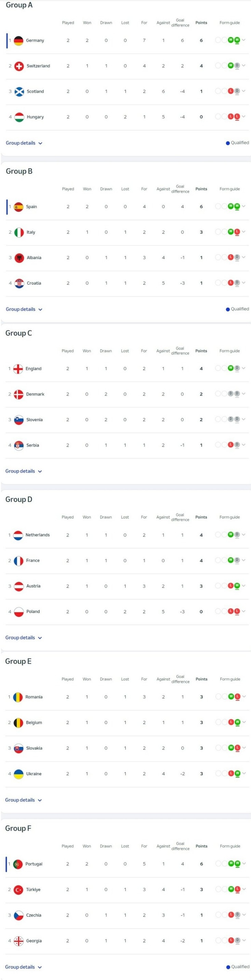Screen dimensions: 251x980
Task: Click the Ukraine flag icon
Action: pyautogui.click(x=18, y=773)
